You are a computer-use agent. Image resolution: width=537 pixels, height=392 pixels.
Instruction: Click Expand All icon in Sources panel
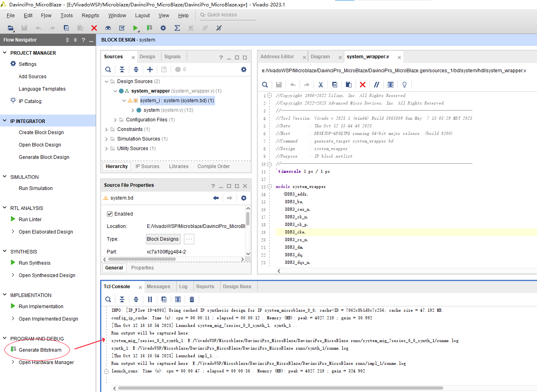[x=136, y=69]
